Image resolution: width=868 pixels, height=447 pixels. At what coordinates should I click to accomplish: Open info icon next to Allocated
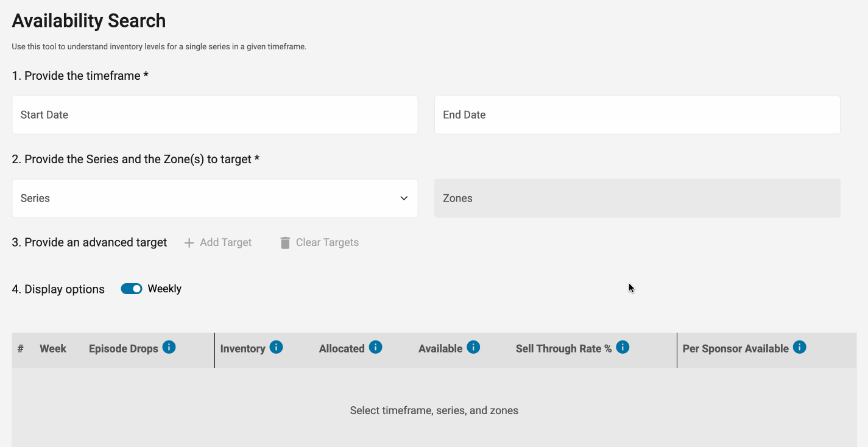376,347
